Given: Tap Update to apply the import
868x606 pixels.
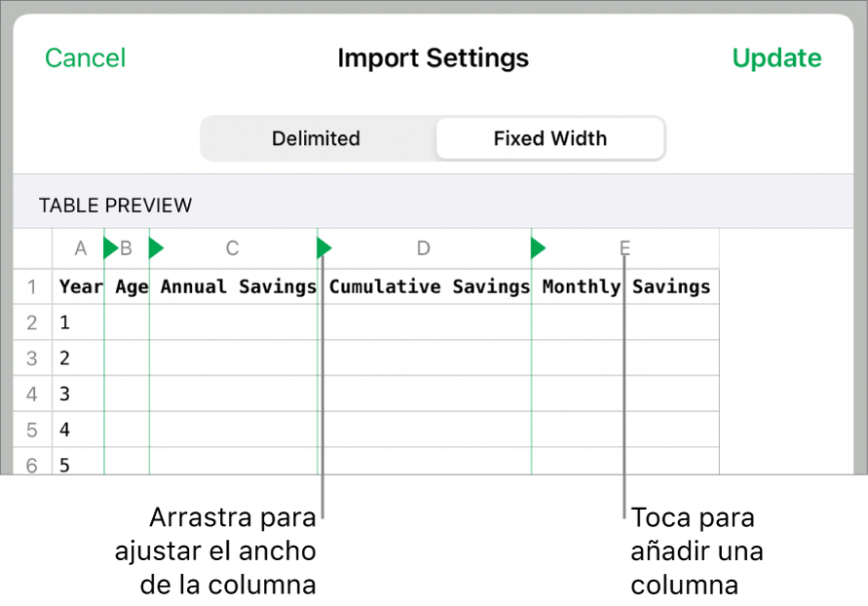Looking at the screenshot, I should tap(776, 58).
